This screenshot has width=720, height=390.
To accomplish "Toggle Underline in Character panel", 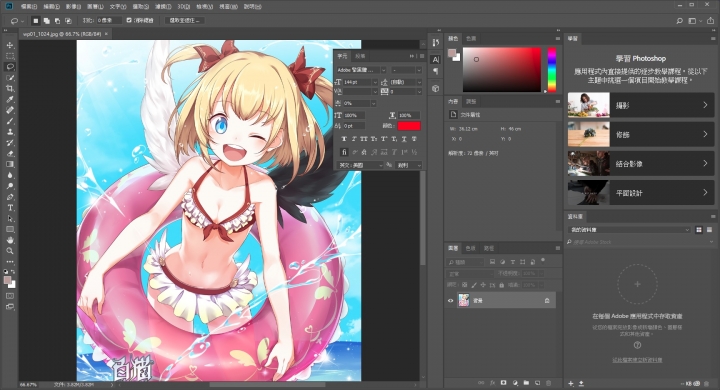I will coord(404,139).
